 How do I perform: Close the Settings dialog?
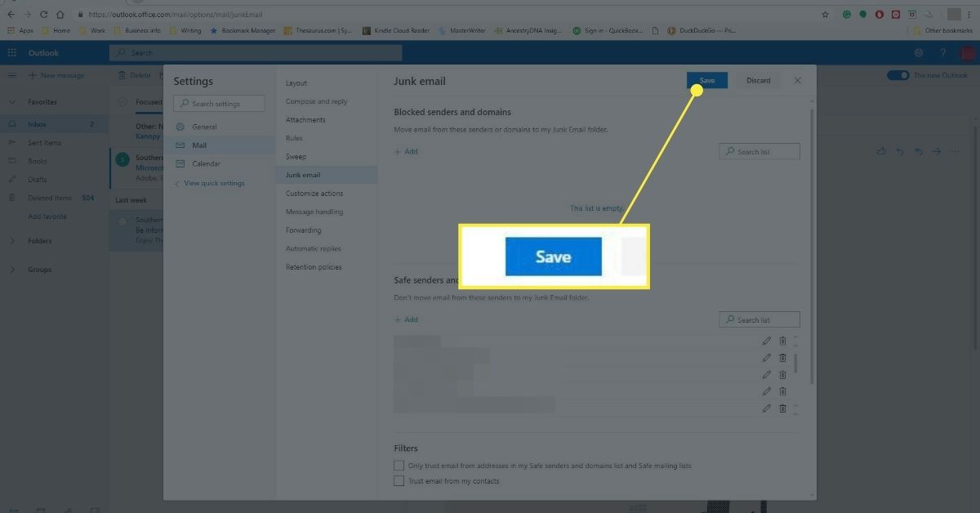pyautogui.click(x=798, y=80)
